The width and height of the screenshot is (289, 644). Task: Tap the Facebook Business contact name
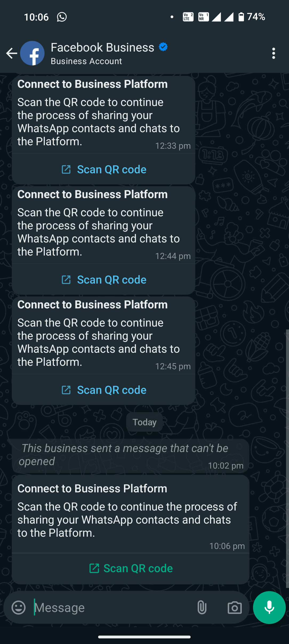pos(102,48)
